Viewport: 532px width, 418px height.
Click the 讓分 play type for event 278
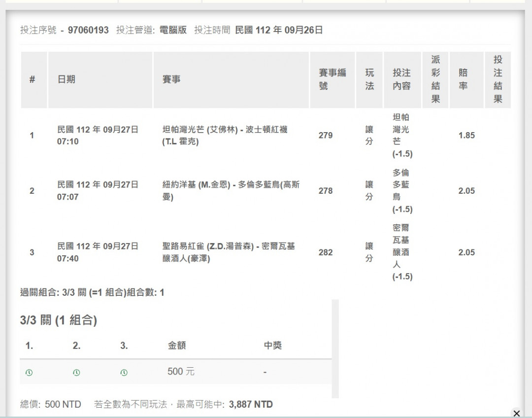point(369,190)
